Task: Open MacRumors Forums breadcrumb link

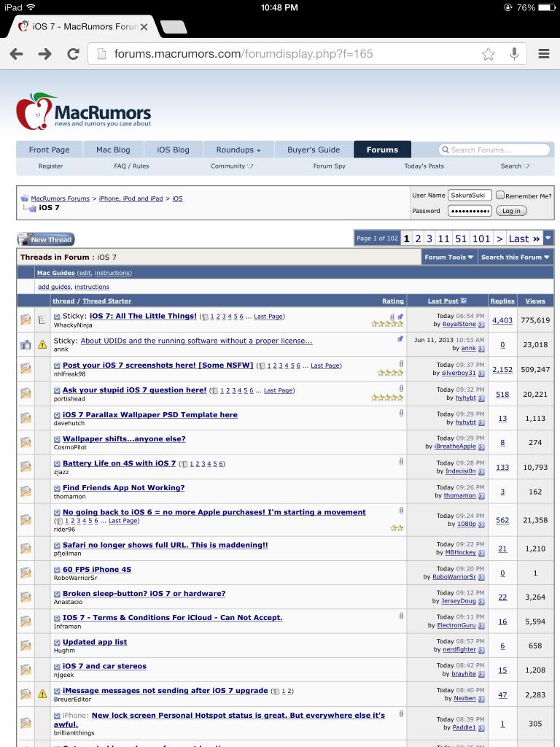Action: pyautogui.click(x=61, y=198)
